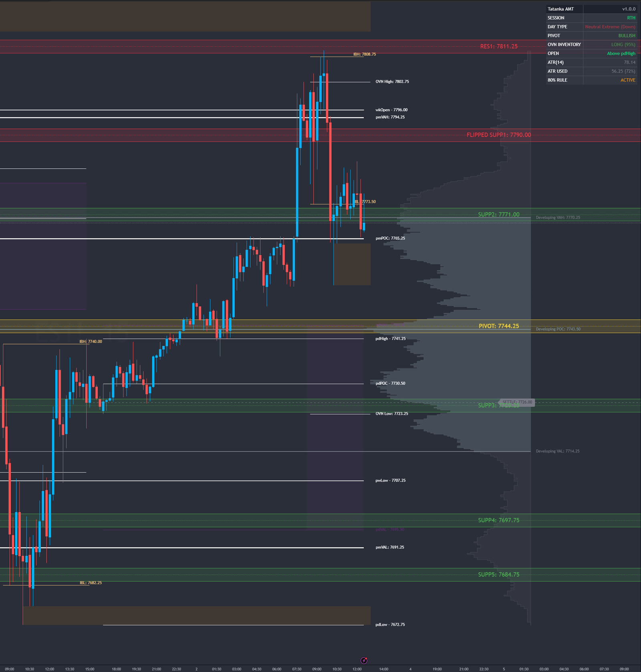Select the ATR(14) value 78.14

629,62
